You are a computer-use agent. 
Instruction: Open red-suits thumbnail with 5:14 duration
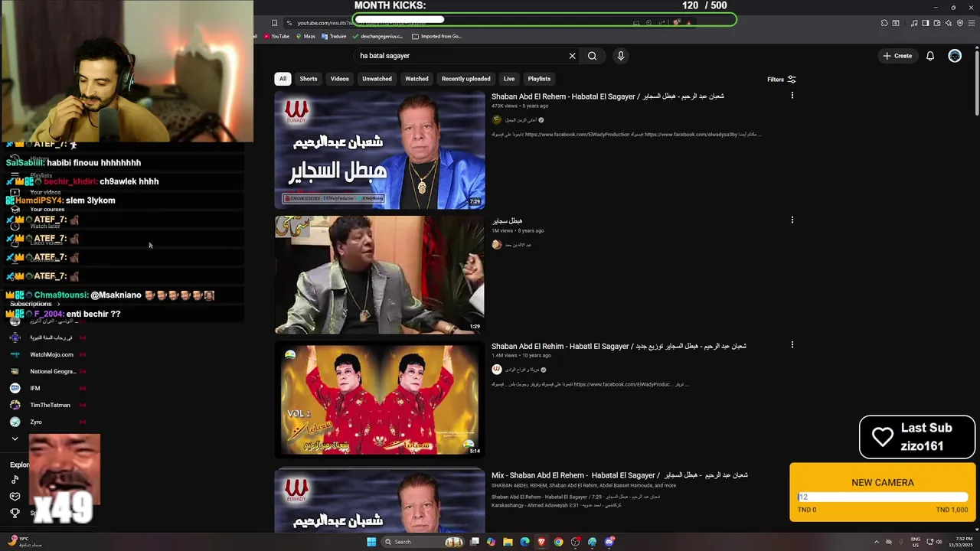[380, 399]
